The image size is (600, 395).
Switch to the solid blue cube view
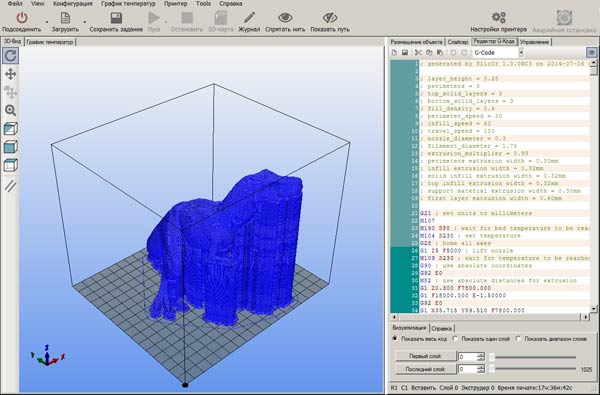coord(10,147)
